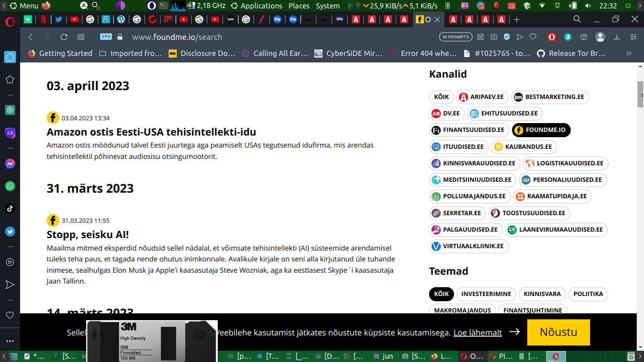Open the profile account avatar
The image size is (644, 362).
(x=600, y=37)
